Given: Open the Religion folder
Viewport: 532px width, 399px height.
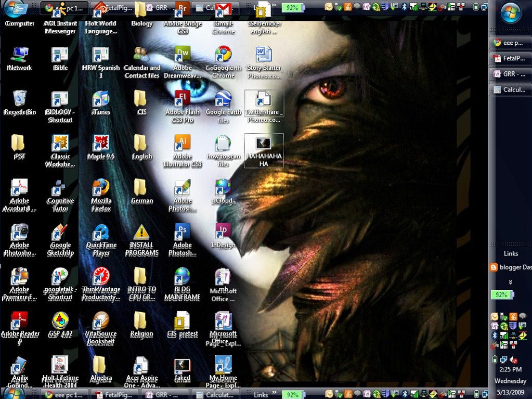Looking at the screenshot, I should pyautogui.click(x=141, y=325).
